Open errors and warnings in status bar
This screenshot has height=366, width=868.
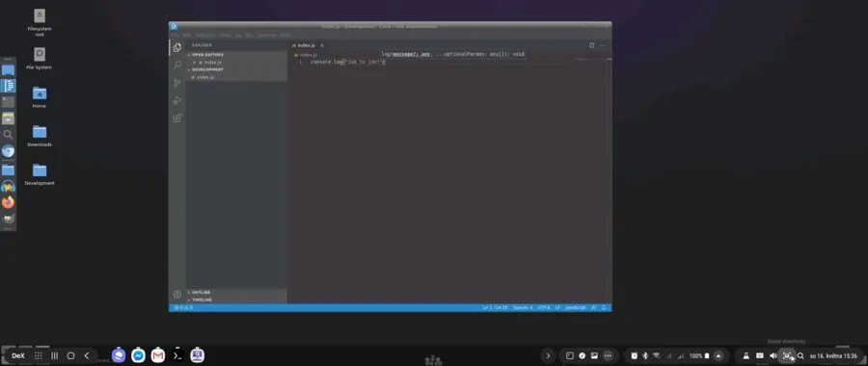(183, 307)
